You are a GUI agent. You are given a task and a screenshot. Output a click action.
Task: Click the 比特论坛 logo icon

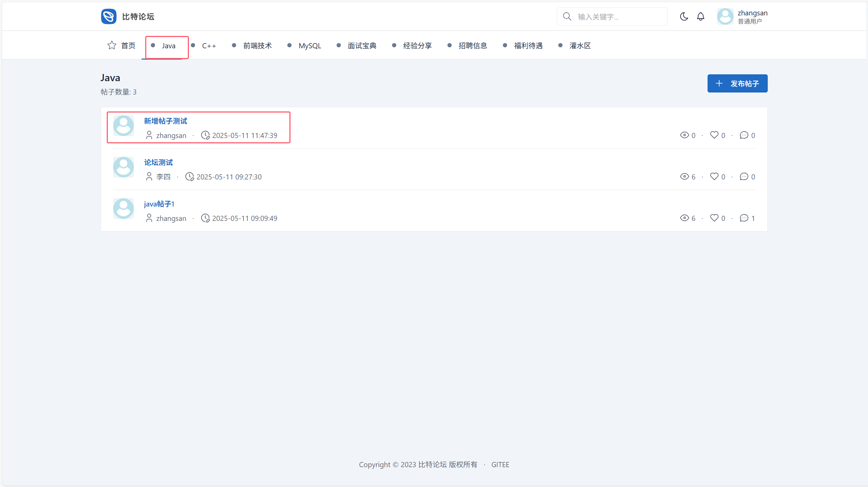coord(109,16)
